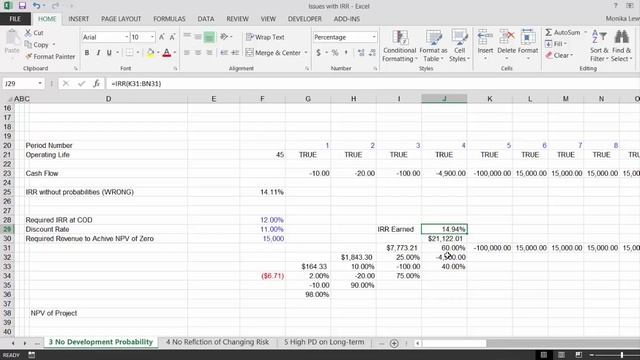The image size is (640, 360).
Task: Switch to DATA tab
Action: 206,19
